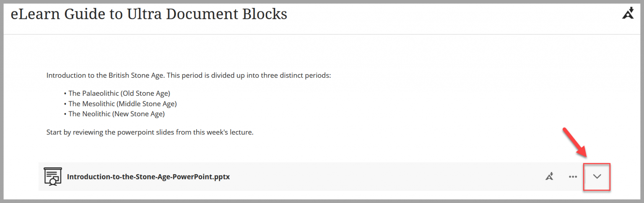The width and height of the screenshot is (644, 203).
Task: Click the Introduction to the British Stone Age sentence
Action: click(189, 76)
